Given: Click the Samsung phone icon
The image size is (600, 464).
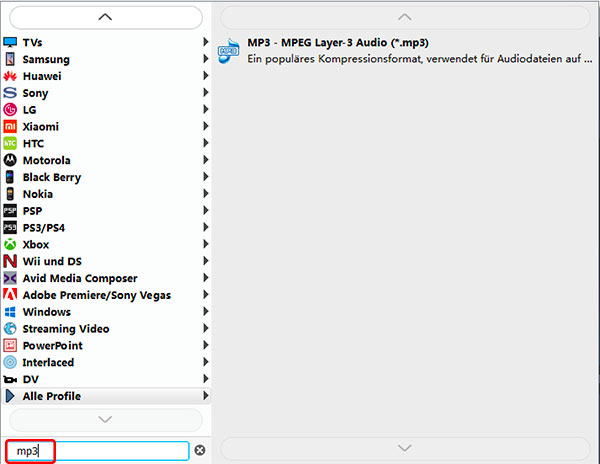Looking at the screenshot, I should tap(10, 59).
